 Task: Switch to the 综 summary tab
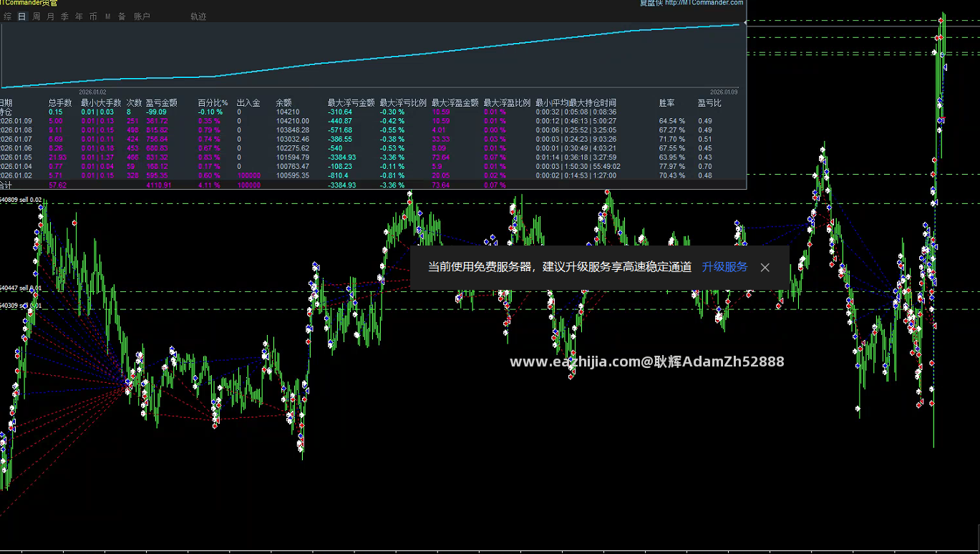7,16
